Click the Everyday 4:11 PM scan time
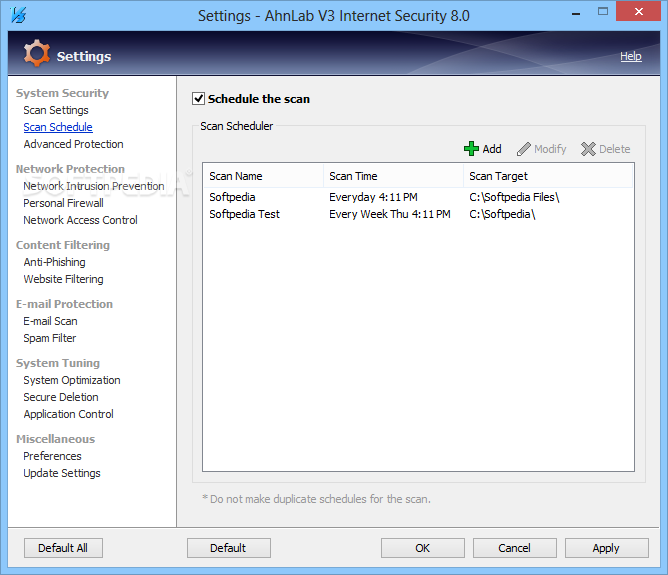 (373, 197)
